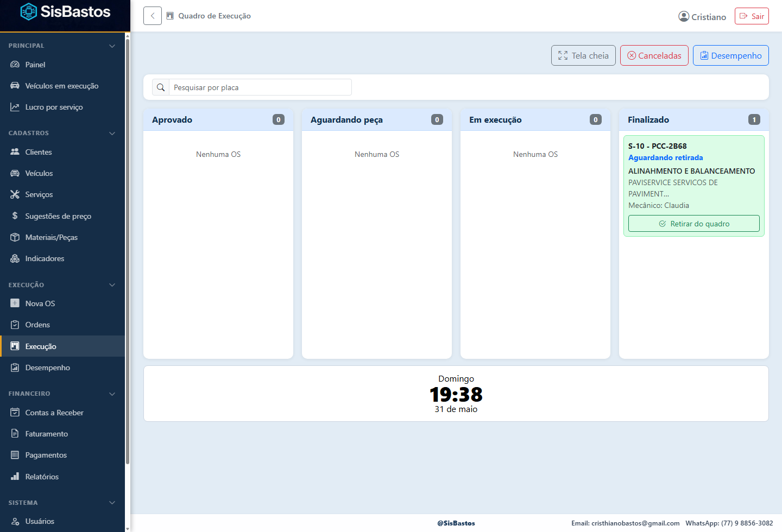Click Retirar do quadro on S-10 card
The image size is (782, 532).
tap(694, 224)
